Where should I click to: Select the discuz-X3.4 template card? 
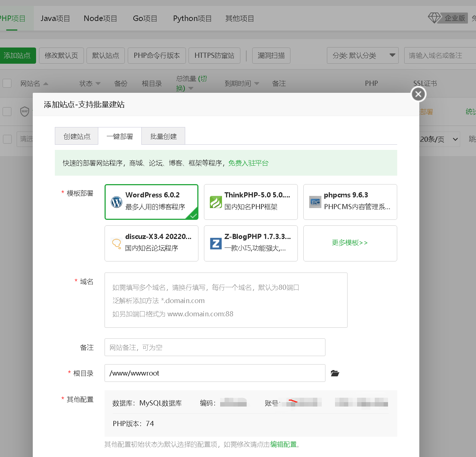[x=151, y=243]
